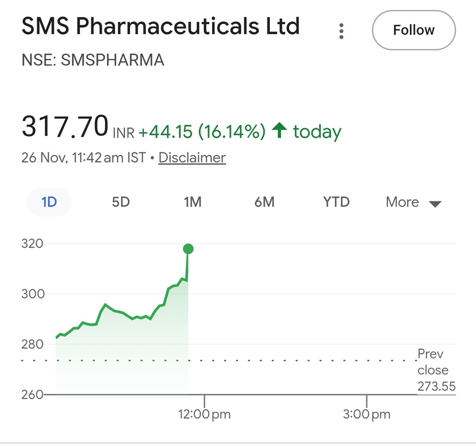Select the YTD range tab
The height and width of the screenshot is (448, 476).
tap(336, 202)
